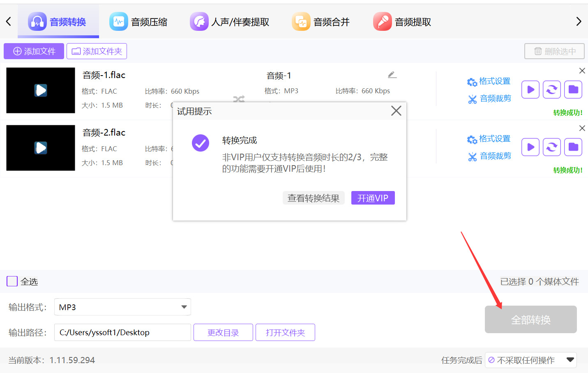Open the output folder icon for the 音频-2.flac row
588x373 pixels.
tap(573, 147)
